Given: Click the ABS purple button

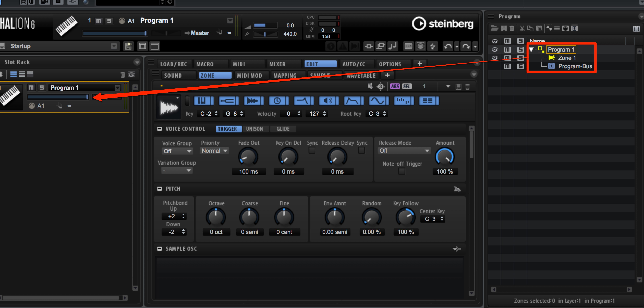Looking at the screenshot, I should [x=395, y=86].
